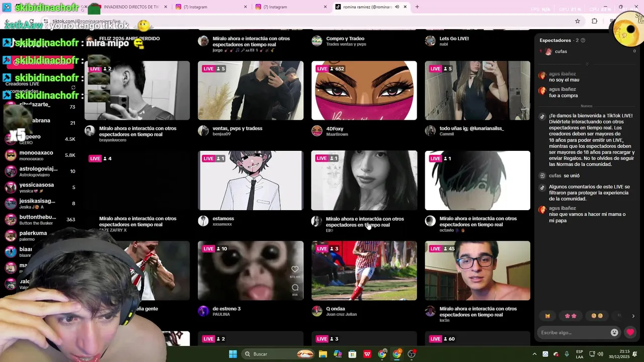Open the ventas, pvps y tradess LIVE thumbnail
The image size is (644, 362).
251,90
